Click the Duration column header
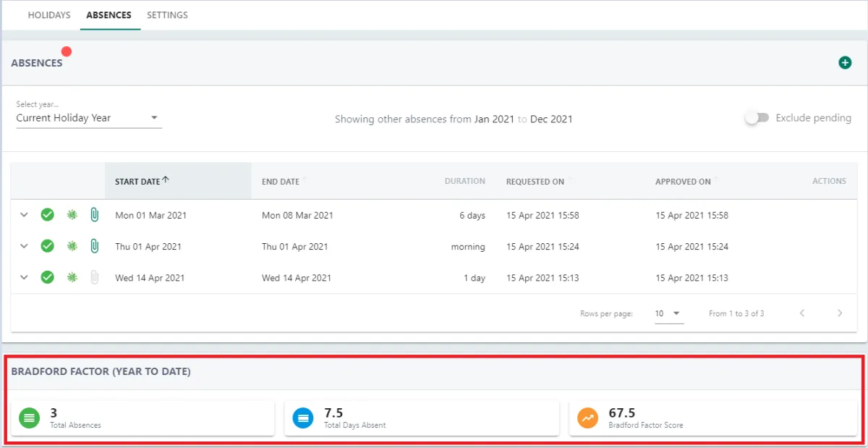868x448 pixels. pyautogui.click(x=465, y=181)
